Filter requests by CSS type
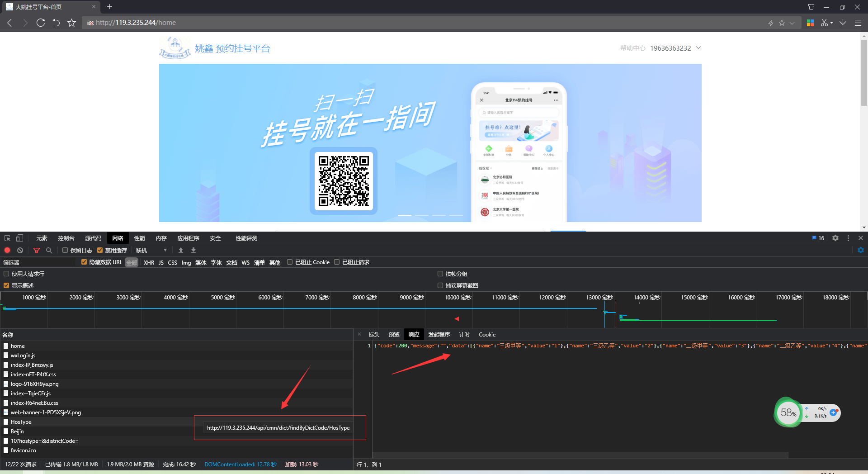868x474 pixels. 172,262
